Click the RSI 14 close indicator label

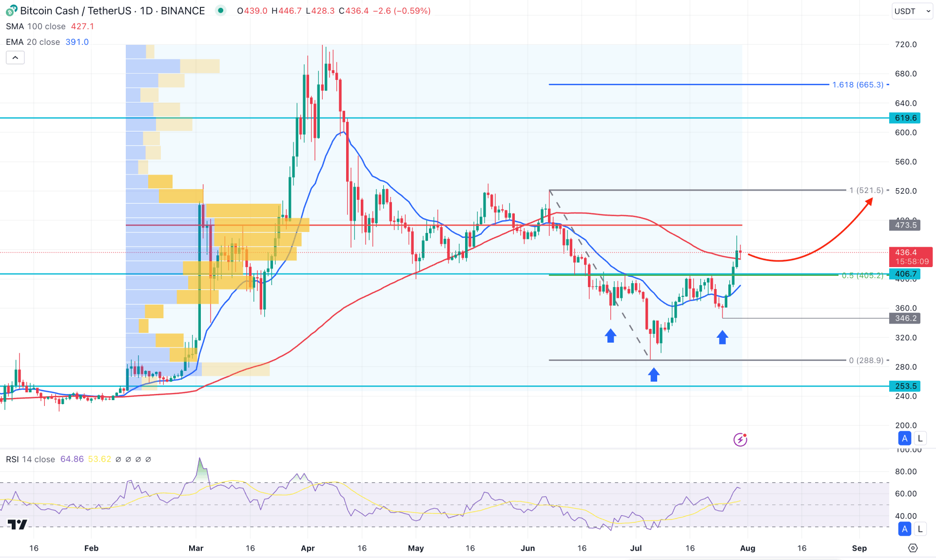30,459
